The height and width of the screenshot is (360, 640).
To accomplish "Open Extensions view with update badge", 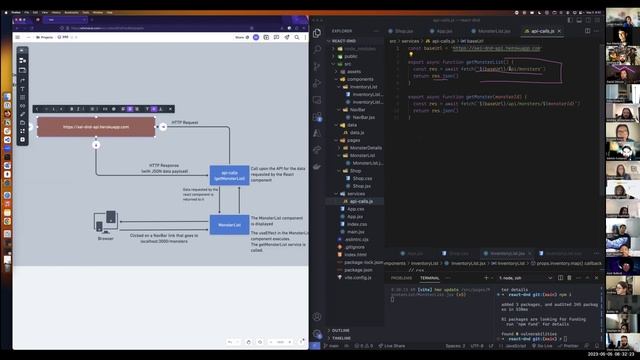I will 317,117.
